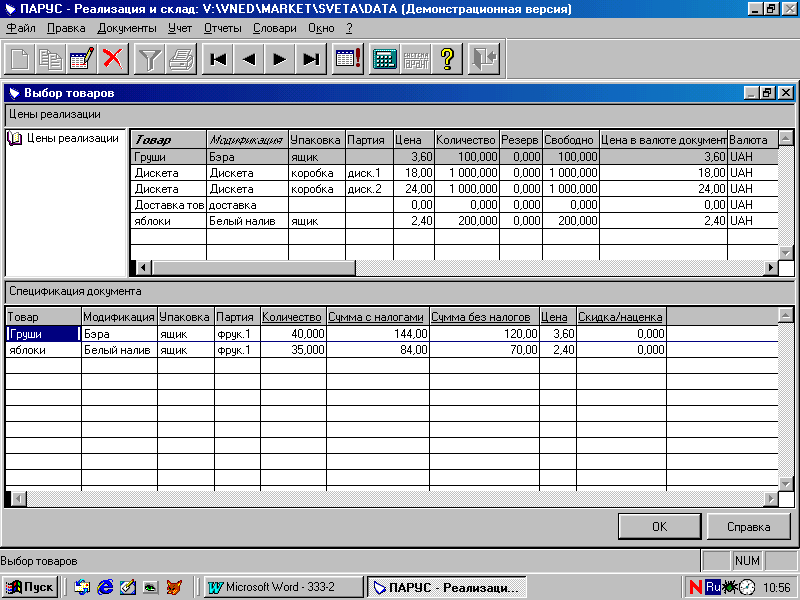Open the Отчеты menu
This screenshot has width=800, height=600.
pyautogui.click(x=222, y=29)
